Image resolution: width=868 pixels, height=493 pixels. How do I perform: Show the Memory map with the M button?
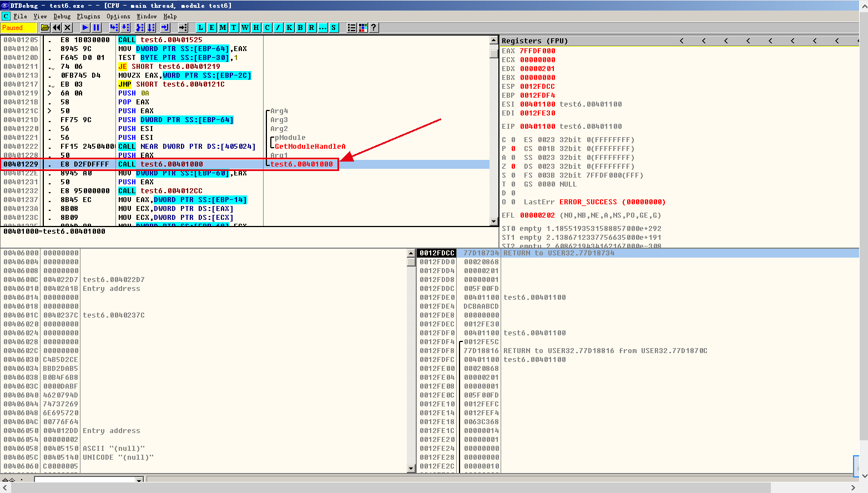tap(223, 27)
